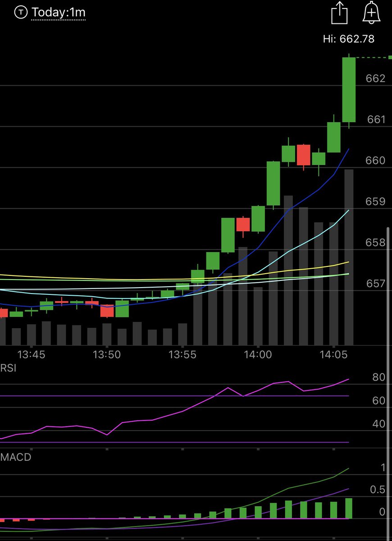Select the tallest volume bar at chart's right end
Screen dimensions: 392x541
tap(349, 257)
